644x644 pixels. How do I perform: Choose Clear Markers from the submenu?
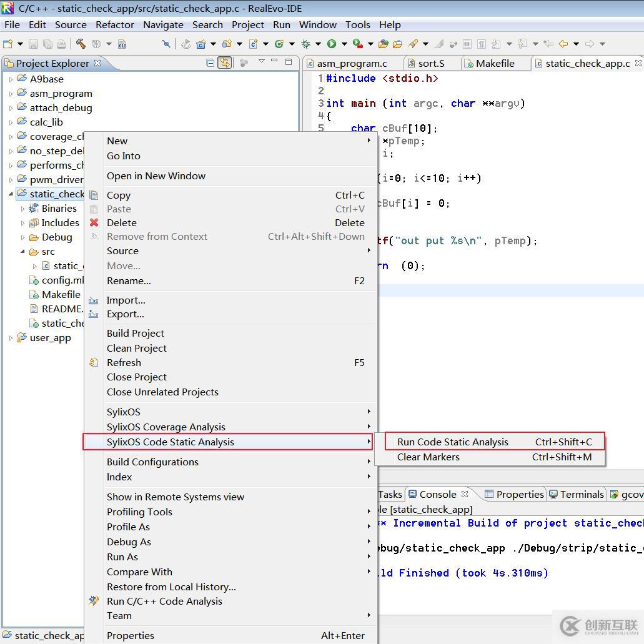pyautogui.click(x=428, y=457)
